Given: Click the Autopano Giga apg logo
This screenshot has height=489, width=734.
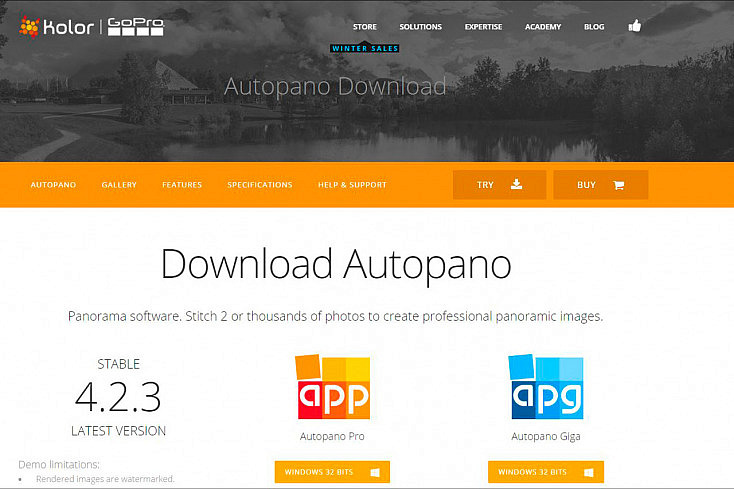Looking at the screenshot, I should [546, 387].
